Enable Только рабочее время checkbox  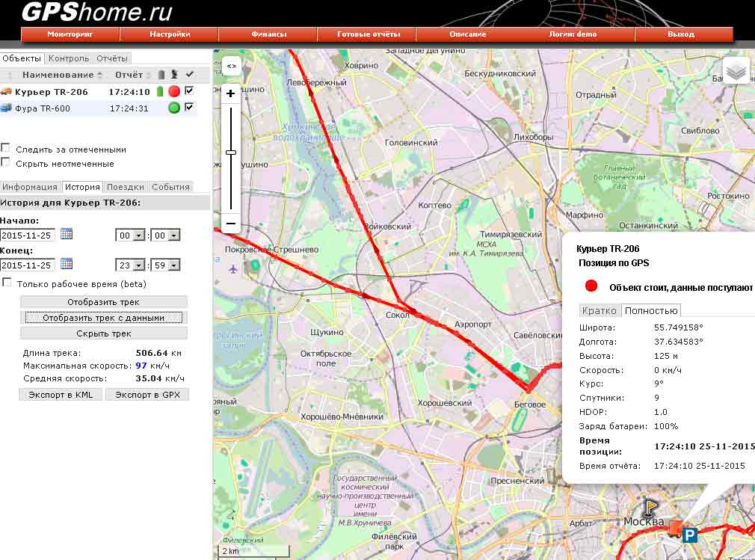(x=7, y=282)
